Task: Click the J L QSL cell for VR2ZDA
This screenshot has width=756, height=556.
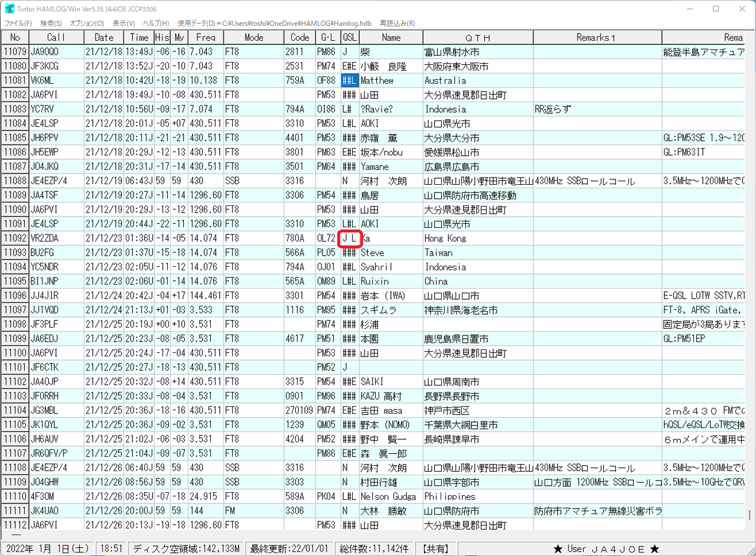Action: tap(350, 238)
